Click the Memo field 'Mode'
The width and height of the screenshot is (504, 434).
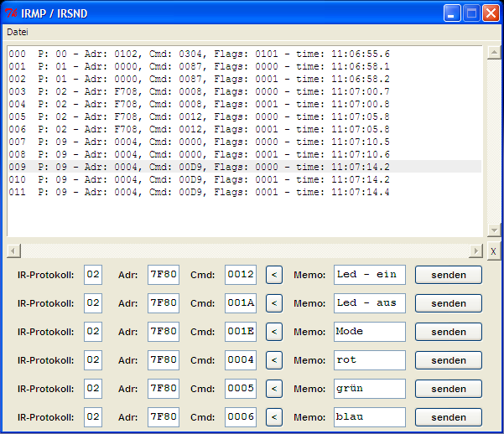tap(370, 332)
